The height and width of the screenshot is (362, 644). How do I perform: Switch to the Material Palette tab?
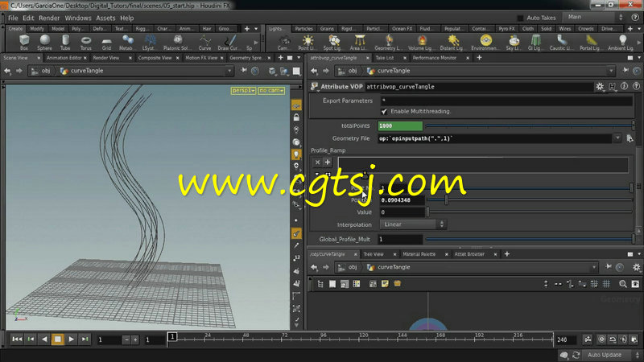coord(419,254)
